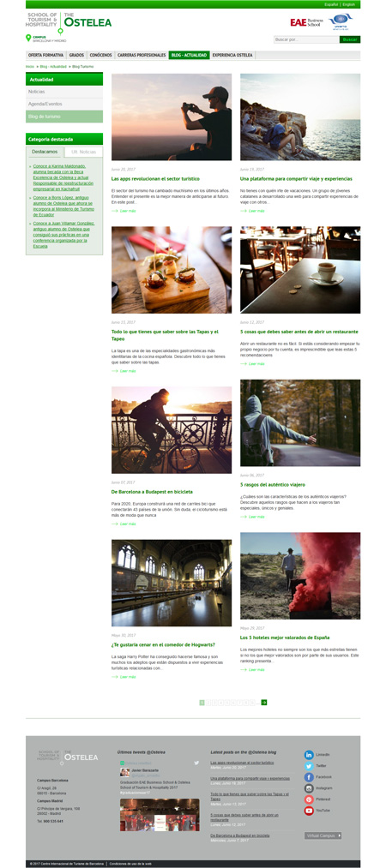
Task: Click the Virtual Campus button
Action: (x=323, y=835)
